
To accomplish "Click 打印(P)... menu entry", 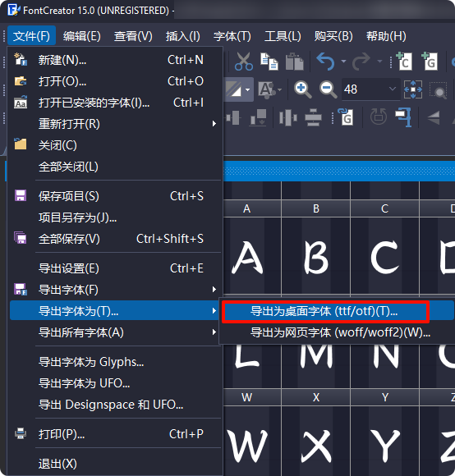I will coord(115,434).
